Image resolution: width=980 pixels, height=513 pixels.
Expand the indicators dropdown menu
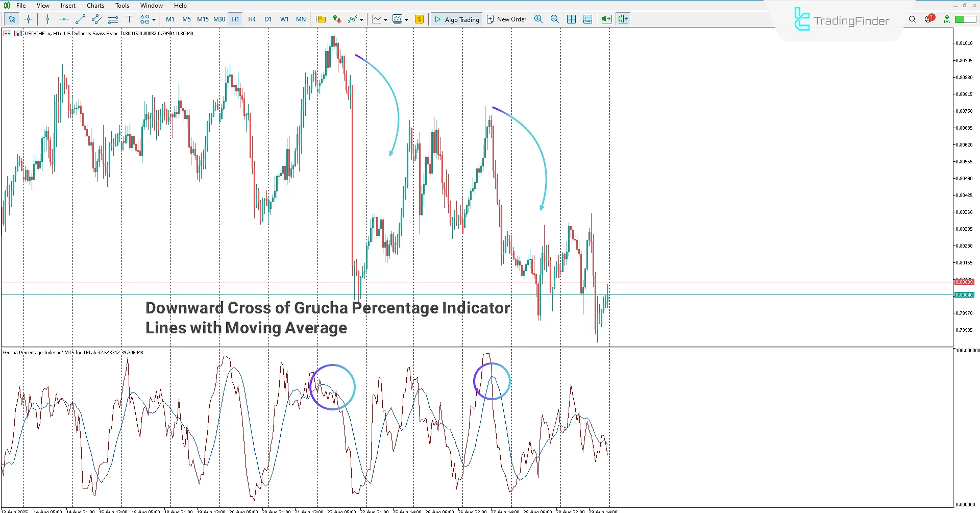coord(362,20)
